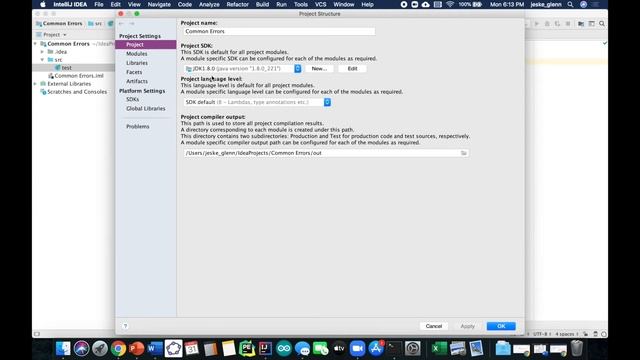Viewport: 640px width, 360px height.
Task: Open PowerPoint from the dock
Action: 137,349
